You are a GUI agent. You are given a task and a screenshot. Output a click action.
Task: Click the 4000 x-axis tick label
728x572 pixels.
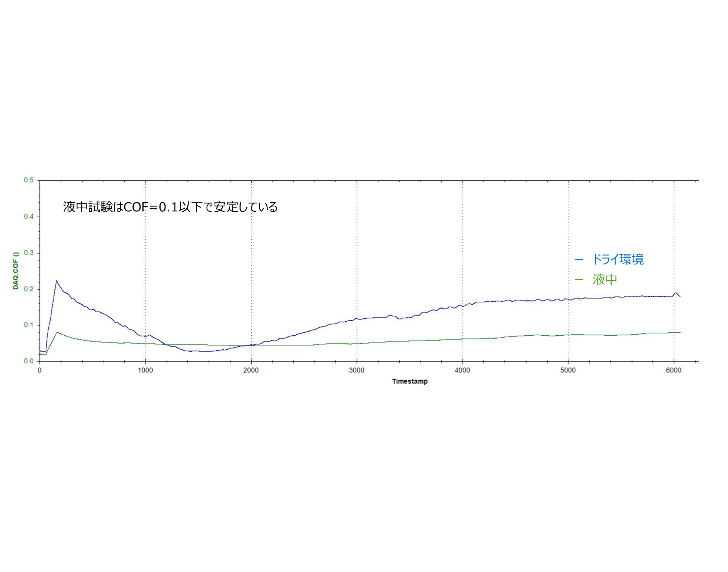tap(462, 370)
